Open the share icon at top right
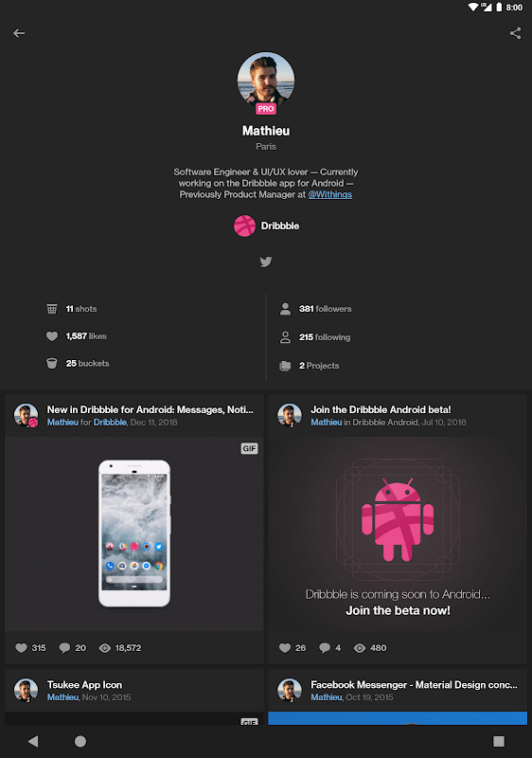This screenshot has width=532, height=758. click(x=515, y=33)
